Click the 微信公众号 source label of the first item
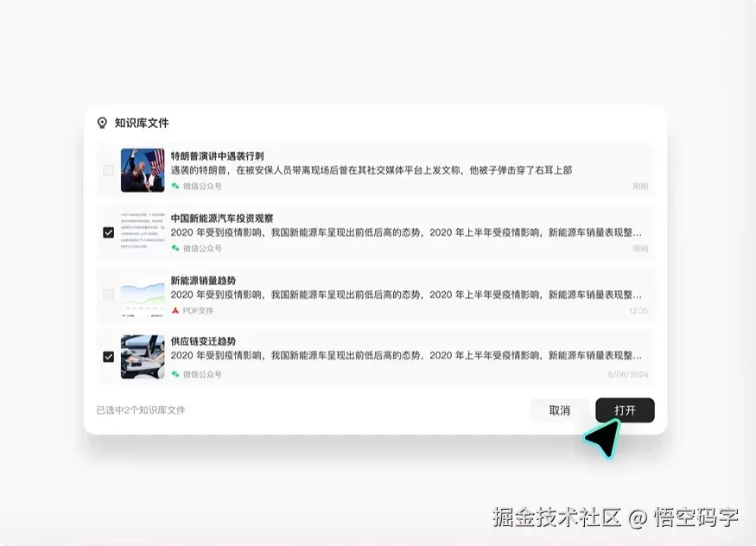 click(203, 186)
